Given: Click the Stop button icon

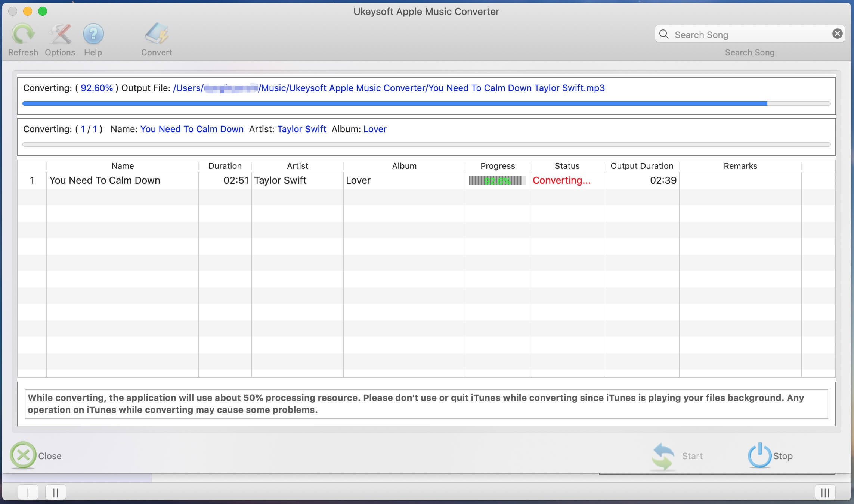Looking at the screenshot, I should point(759,455).
